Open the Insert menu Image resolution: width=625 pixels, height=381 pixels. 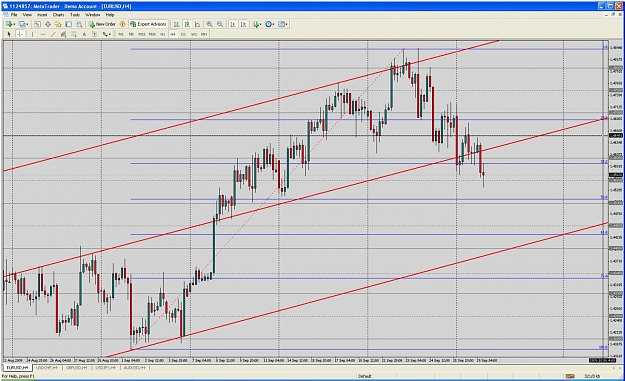tap(42, 15)
